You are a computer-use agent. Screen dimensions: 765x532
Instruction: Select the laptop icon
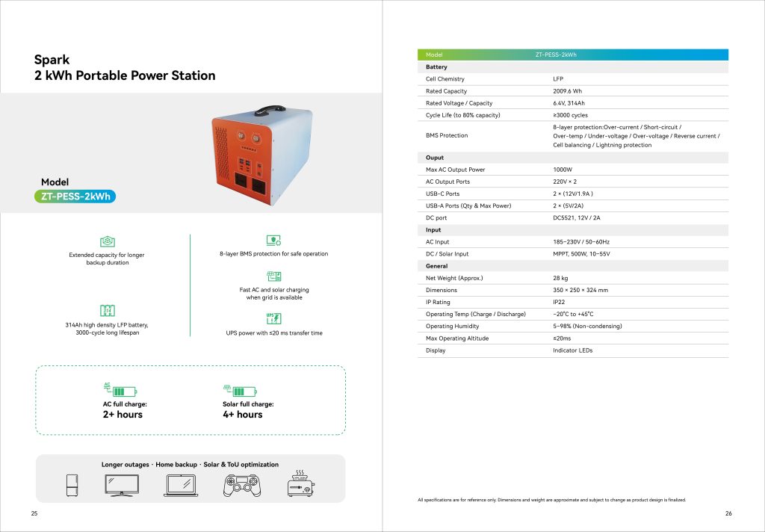[x=183, y=486]
